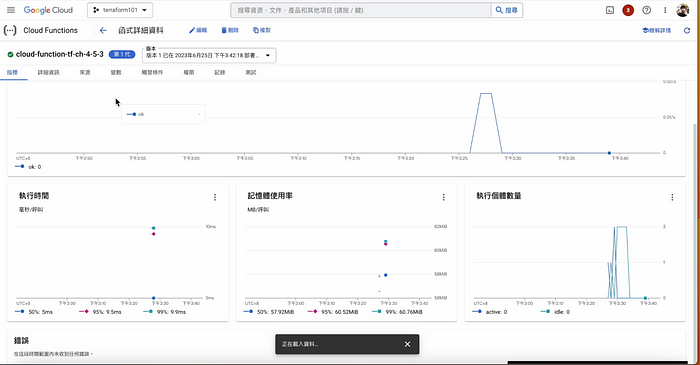Click the 記憶體使用率 chart title
Image resolution: width=700 pixels, height=365 pixels.
point(270,196)
